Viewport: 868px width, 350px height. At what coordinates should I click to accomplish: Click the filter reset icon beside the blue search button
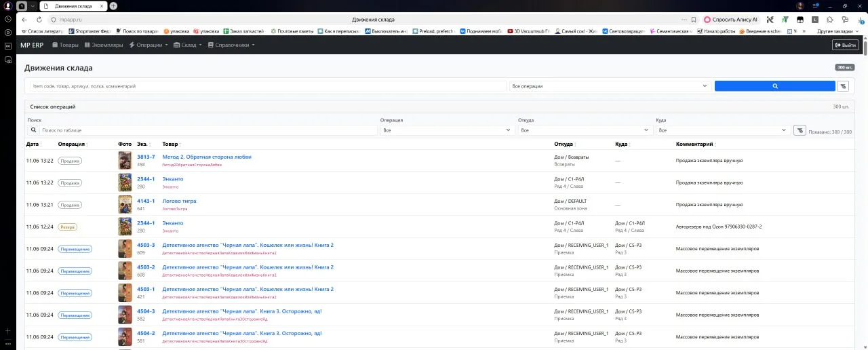pos(843,86)
